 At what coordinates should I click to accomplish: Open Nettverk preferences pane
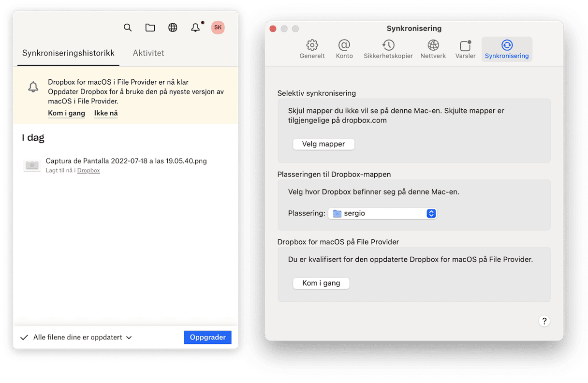click(x=433, y=49)
